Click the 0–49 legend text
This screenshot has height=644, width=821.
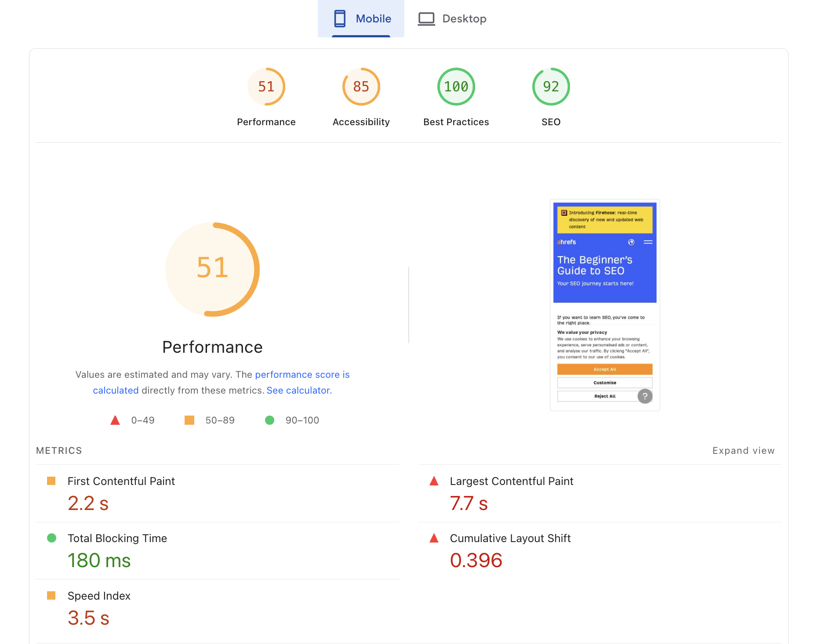[143, 420]
